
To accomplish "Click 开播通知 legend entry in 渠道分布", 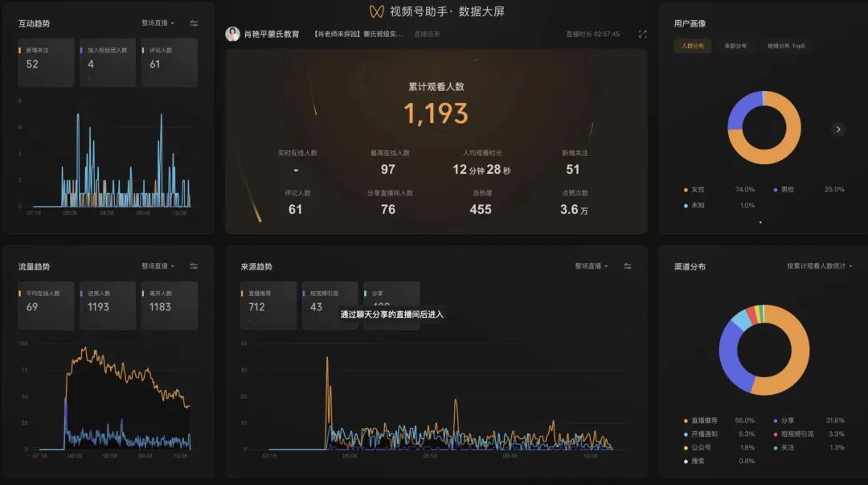I will [701, 434].
